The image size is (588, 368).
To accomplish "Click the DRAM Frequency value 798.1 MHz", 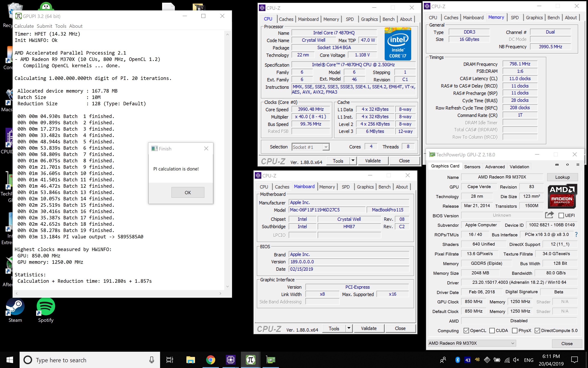I will [520, 64].
